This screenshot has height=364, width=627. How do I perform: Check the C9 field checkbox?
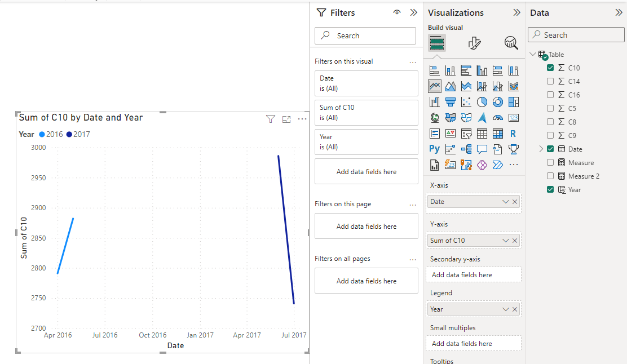tap(550, 135)
